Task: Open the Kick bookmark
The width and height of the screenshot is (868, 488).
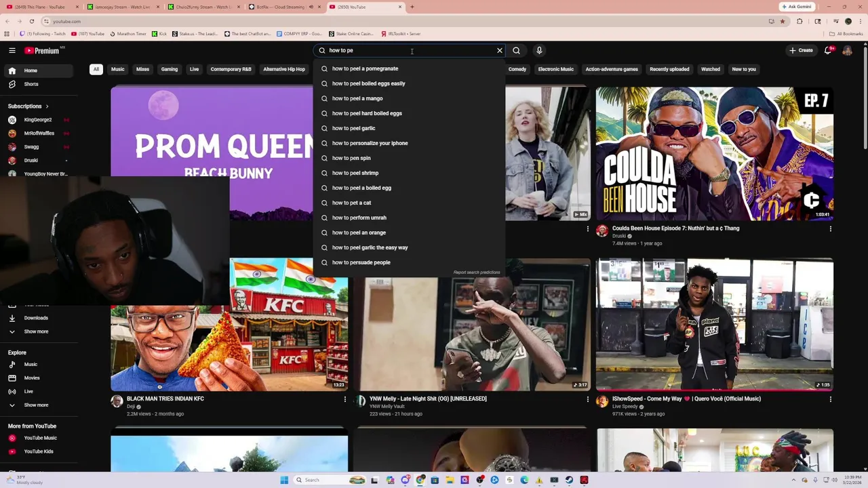Action: tap(159, 34)
